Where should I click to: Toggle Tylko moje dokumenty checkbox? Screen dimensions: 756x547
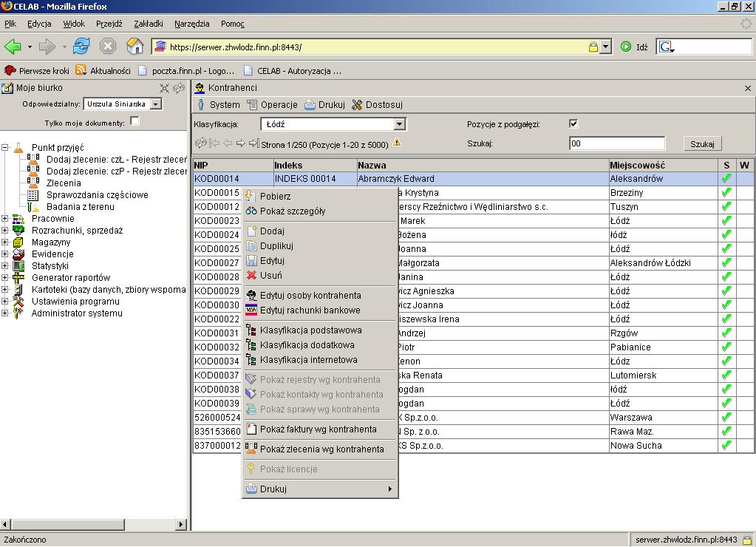[135, 121]
